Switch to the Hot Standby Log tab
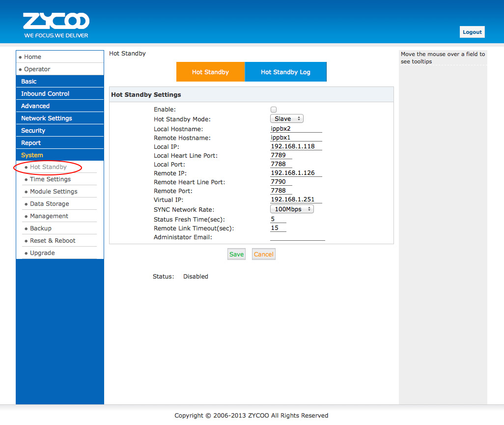This screenshot has width=504, height=425. point(285,72)
